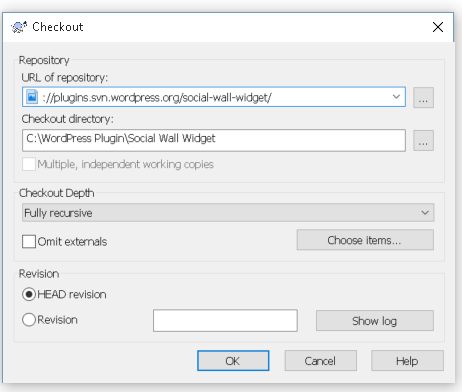Select the Revision radio button
Viewport: 462px width, 392px height.
(x=29, y=320)
